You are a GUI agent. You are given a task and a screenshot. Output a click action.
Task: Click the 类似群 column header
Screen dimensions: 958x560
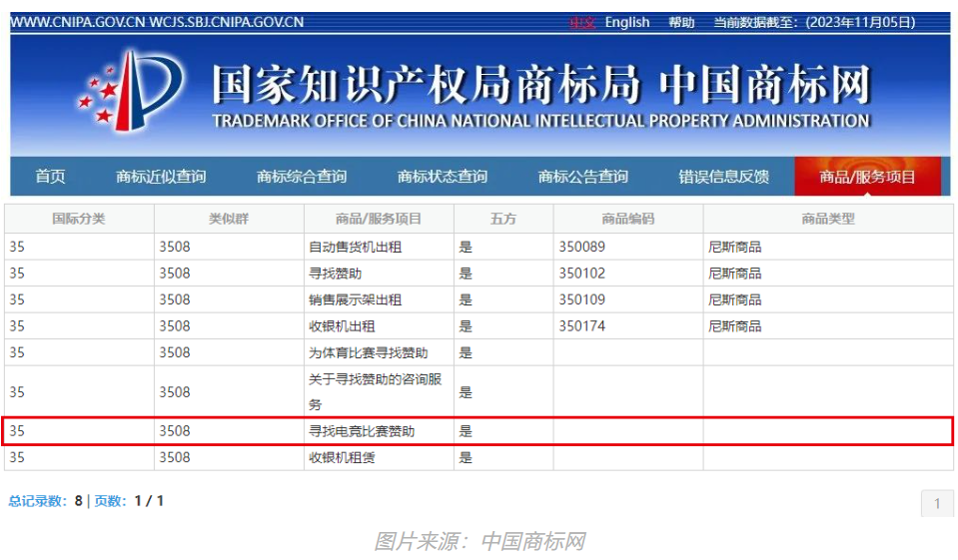[229, 219]
